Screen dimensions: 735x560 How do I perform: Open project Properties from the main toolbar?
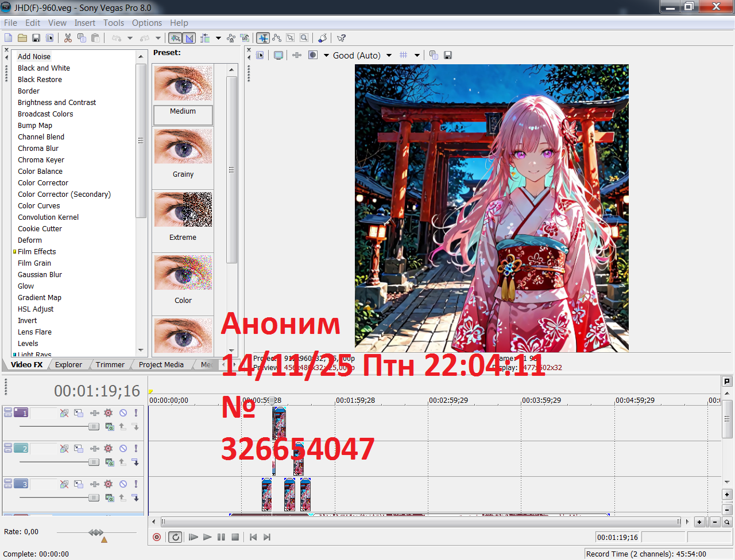point(50,38)
